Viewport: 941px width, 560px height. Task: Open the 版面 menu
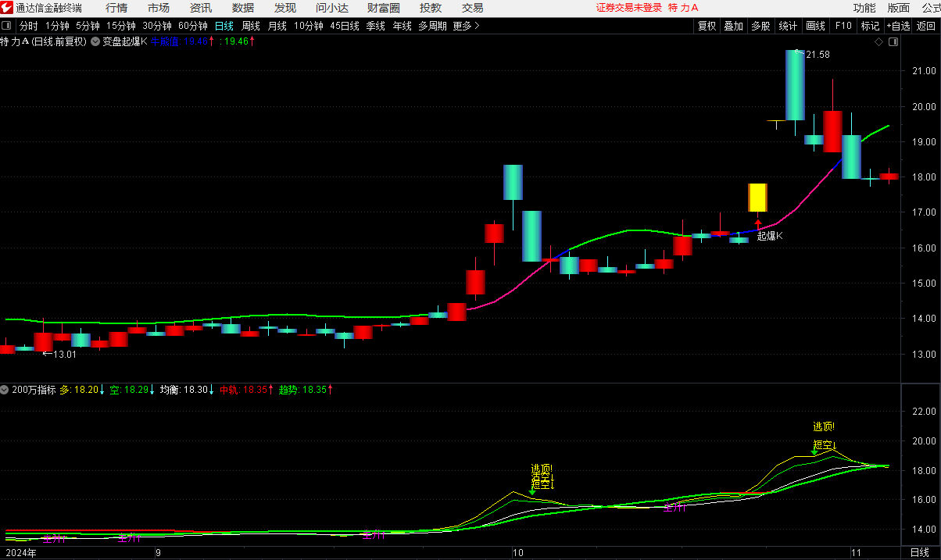tap(899, 8)
